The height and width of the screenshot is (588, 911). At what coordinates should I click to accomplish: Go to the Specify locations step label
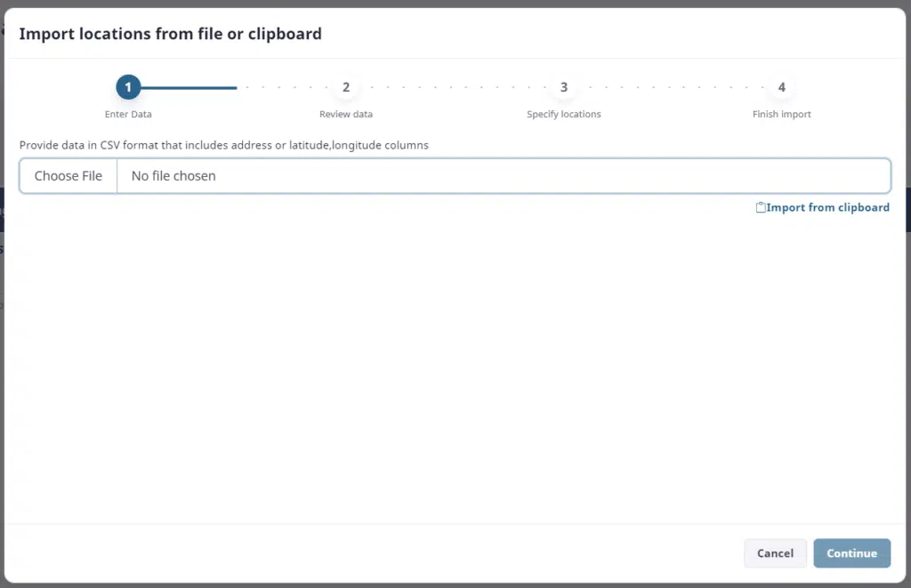tap(564, 114)
